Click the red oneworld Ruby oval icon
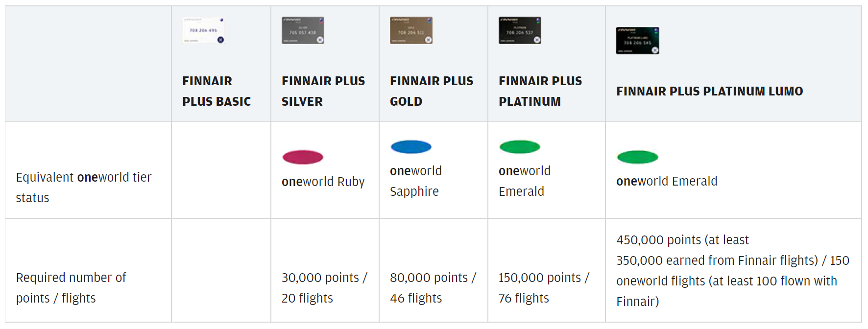The height and width of the screenshot is (329, 868). [x=303, y=157]
